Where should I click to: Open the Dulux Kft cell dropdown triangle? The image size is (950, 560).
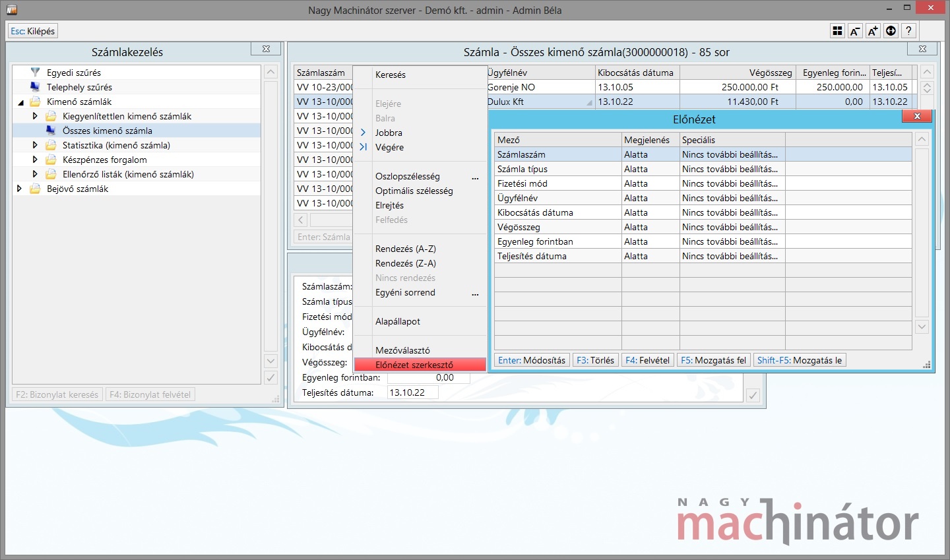coord(589,103)
